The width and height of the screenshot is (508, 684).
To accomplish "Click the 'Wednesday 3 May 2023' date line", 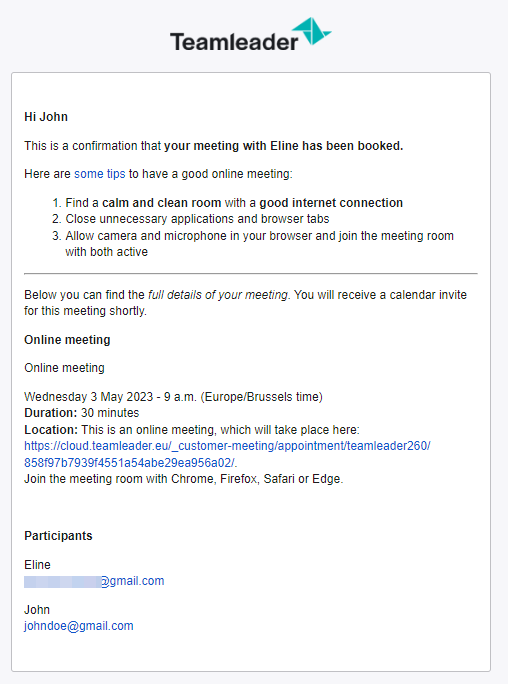I will (173, 397).
